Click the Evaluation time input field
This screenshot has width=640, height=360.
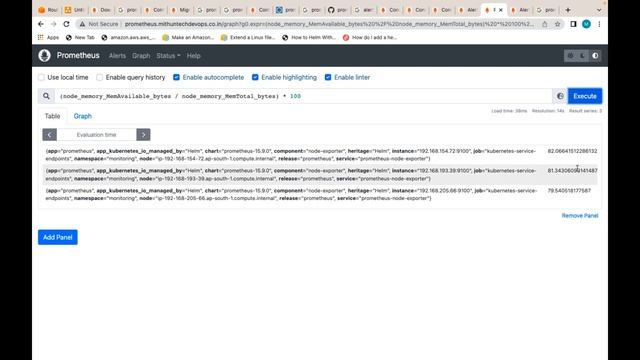click(96, 135)
